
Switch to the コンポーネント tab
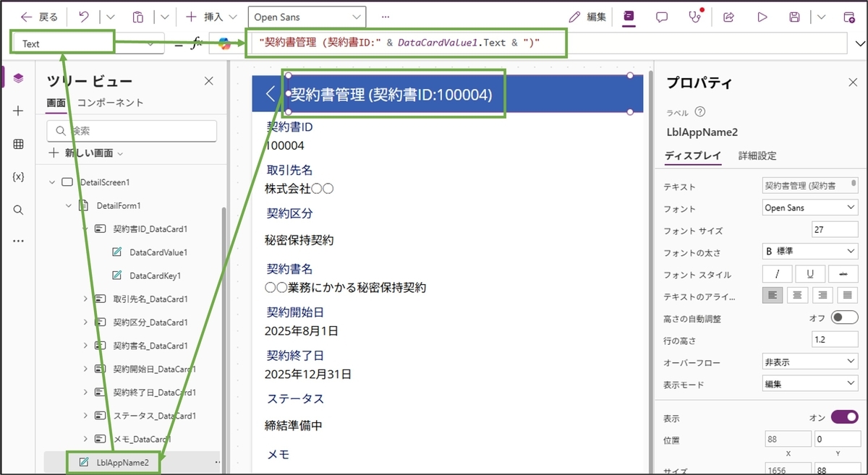coord(111,103)
